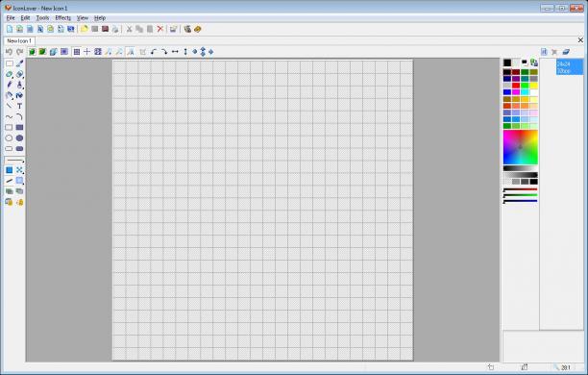Open the Effects menu

click(63, 18)
